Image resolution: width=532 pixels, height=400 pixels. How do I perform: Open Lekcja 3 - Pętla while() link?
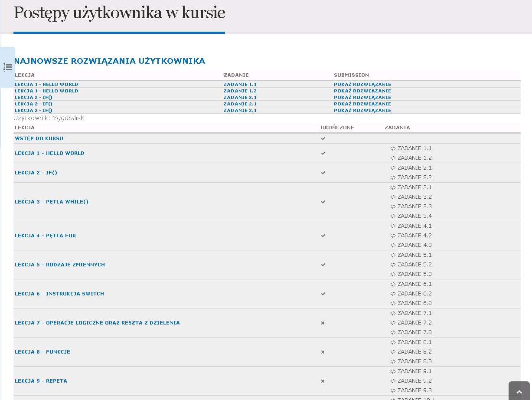52,202
